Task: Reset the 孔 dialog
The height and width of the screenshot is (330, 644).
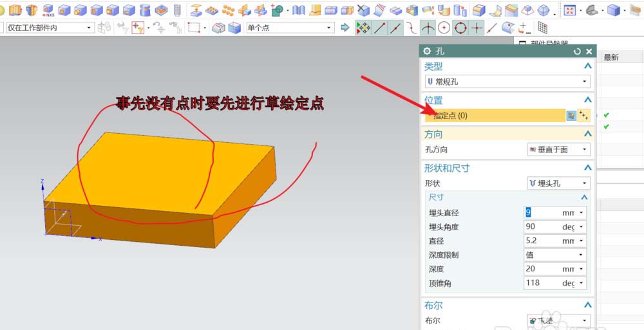Action: (577, 51)
